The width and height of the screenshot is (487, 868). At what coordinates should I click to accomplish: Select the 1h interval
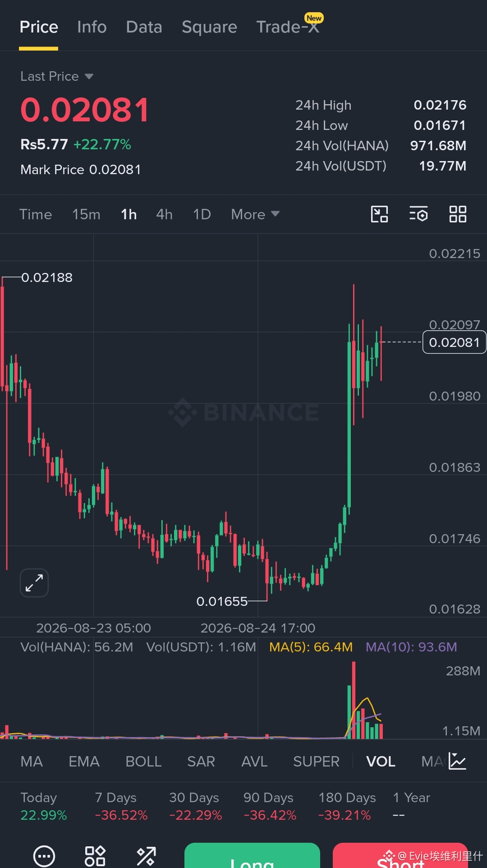[x=129, y=214]
